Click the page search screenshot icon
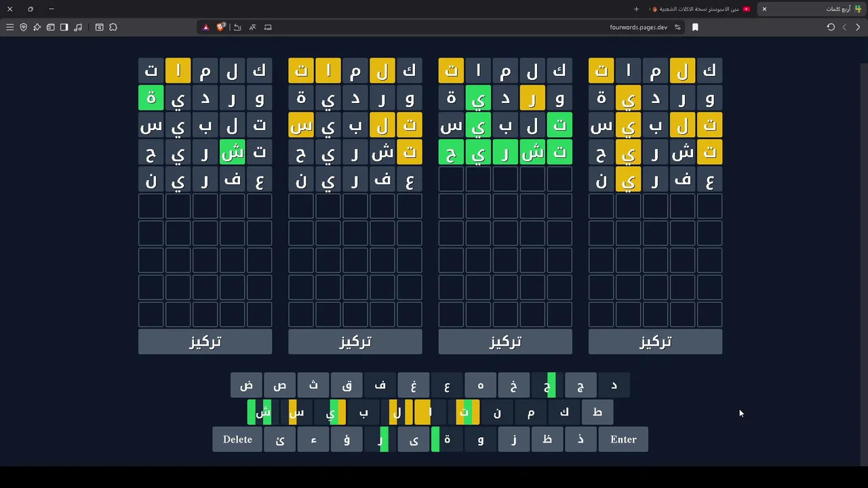The width and height of the screenshot is (868, 488). (x=99, y=27)
